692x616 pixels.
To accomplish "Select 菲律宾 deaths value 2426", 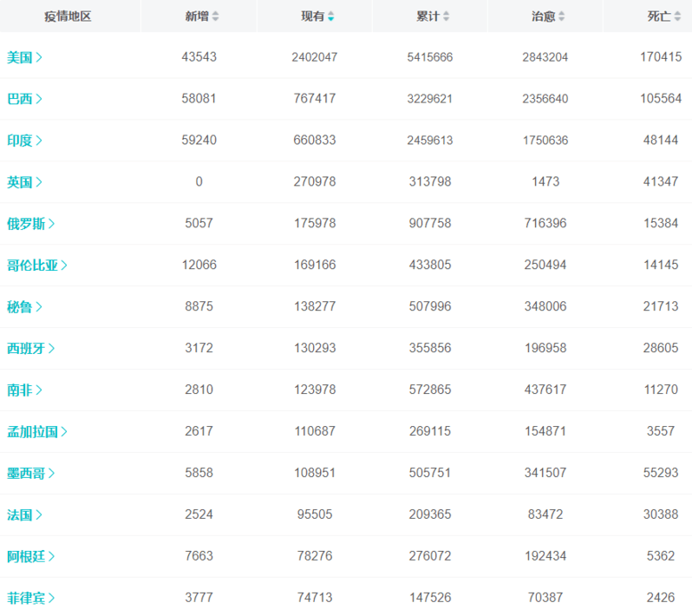I will (661, 597).
